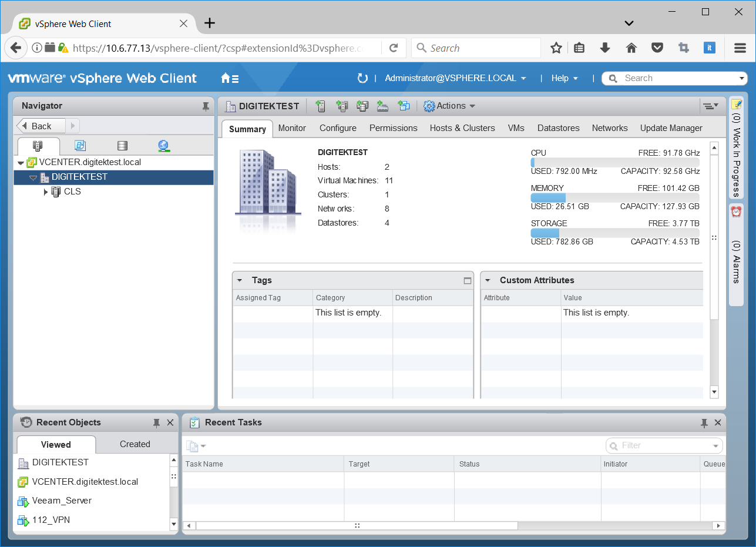Collapse the Custom Attributes portlet
This screenshot has height=547, width=756.
[488, 281]
